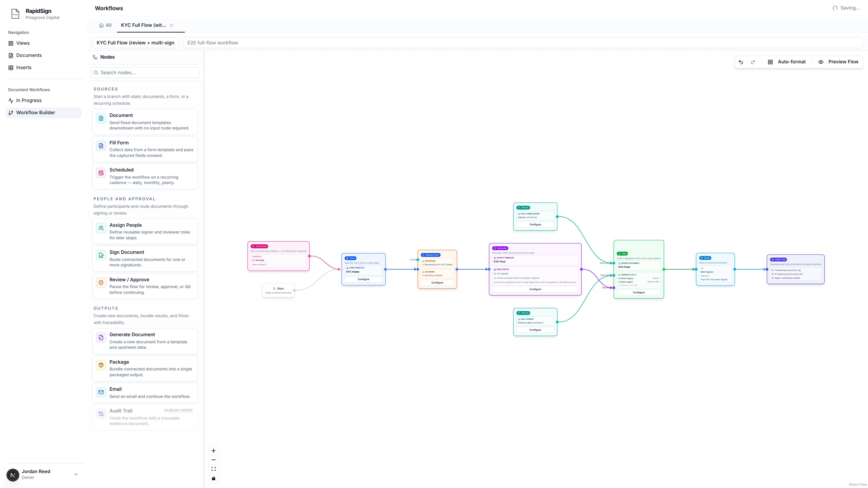Click the Sign node output handle

pos(664,269)
